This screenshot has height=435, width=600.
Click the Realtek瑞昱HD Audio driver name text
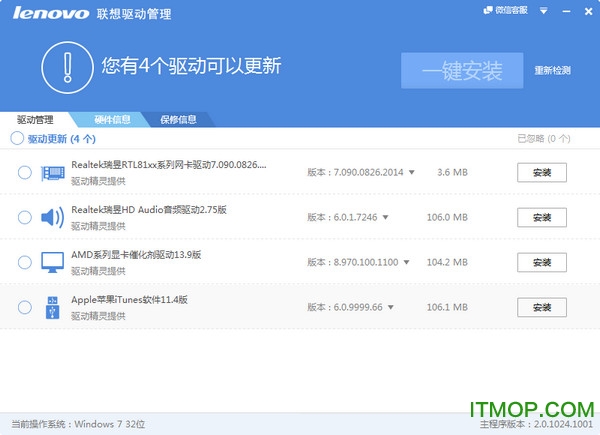click(149, 210)
